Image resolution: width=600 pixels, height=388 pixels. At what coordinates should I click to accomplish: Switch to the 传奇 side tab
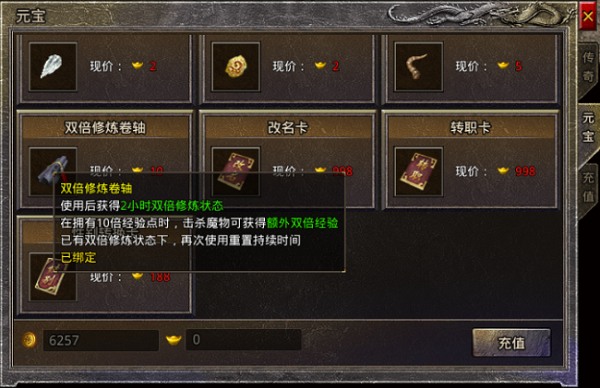coord(588,67)
